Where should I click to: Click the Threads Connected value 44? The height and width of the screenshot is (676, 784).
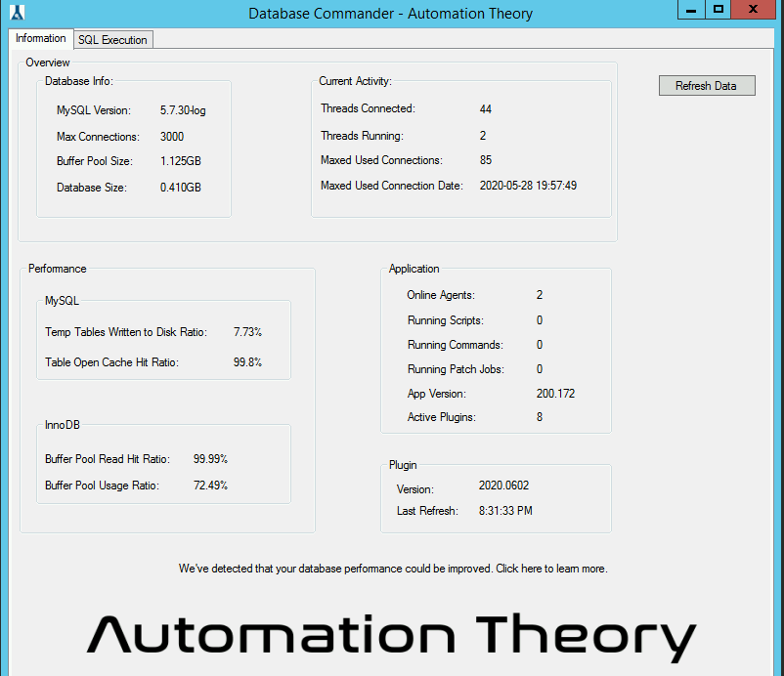(x=486, y=109)
